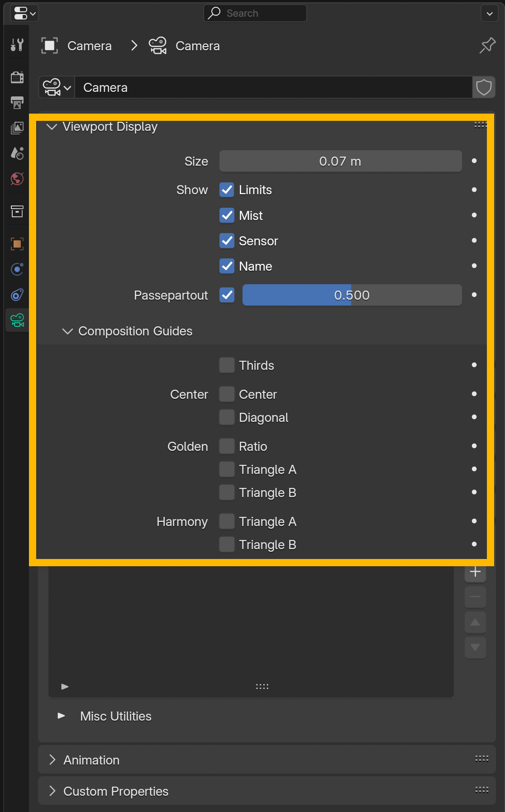Screen dimensions: 505x812
Task: Click the fake user shield icon
Action: (484, 87)
